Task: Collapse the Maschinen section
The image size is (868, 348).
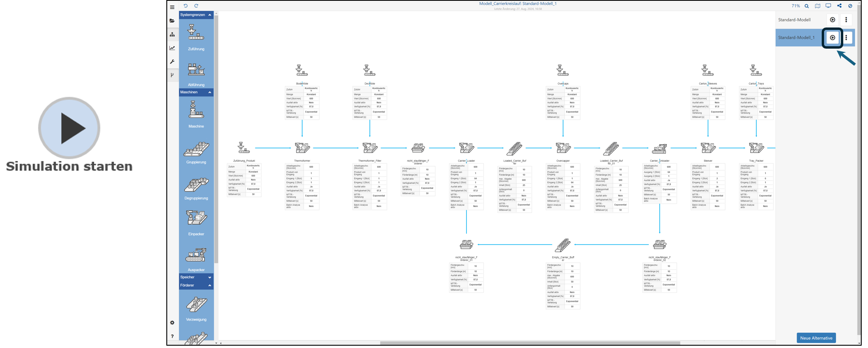Action: (x=210, y=92)
